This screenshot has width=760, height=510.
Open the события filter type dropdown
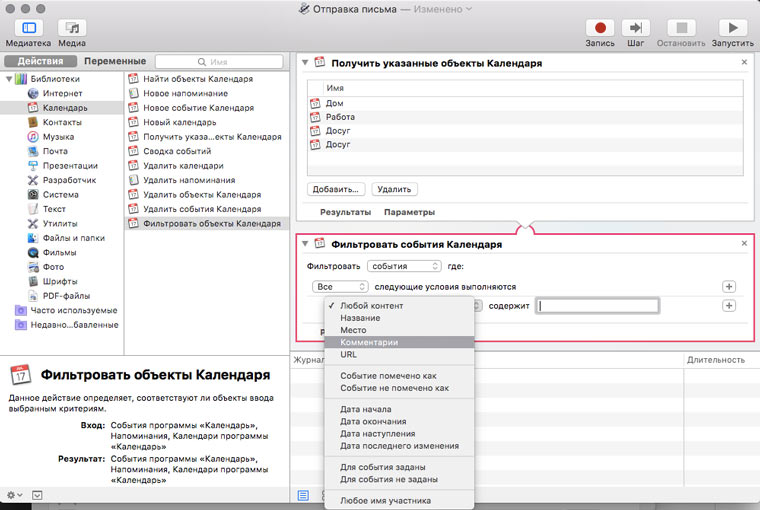[404, 266]
